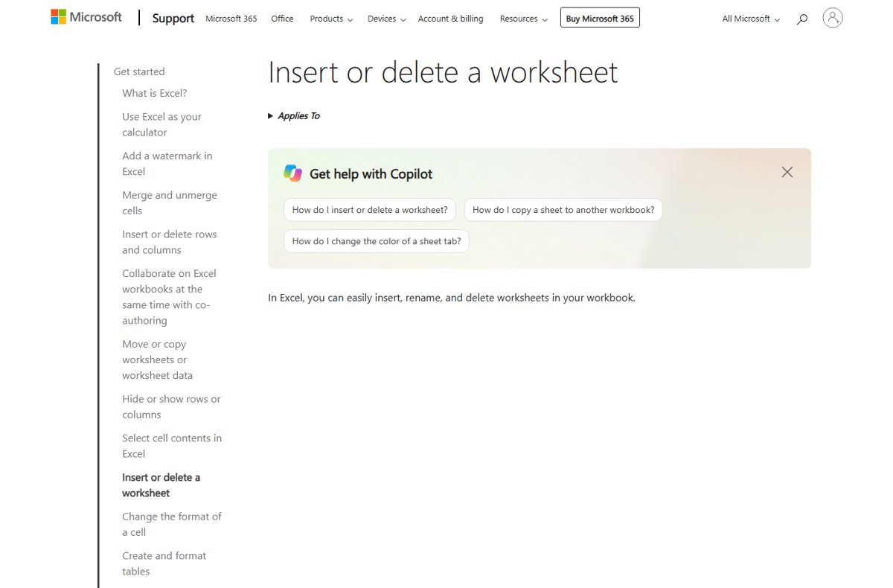
Task: Open the Products dropdown menu
Action: (x=331, y=19)
